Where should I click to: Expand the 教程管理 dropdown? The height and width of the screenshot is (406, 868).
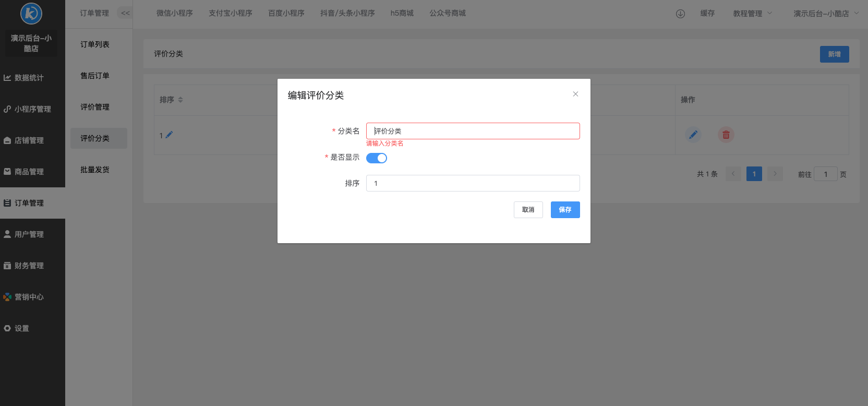click(752, 13)
